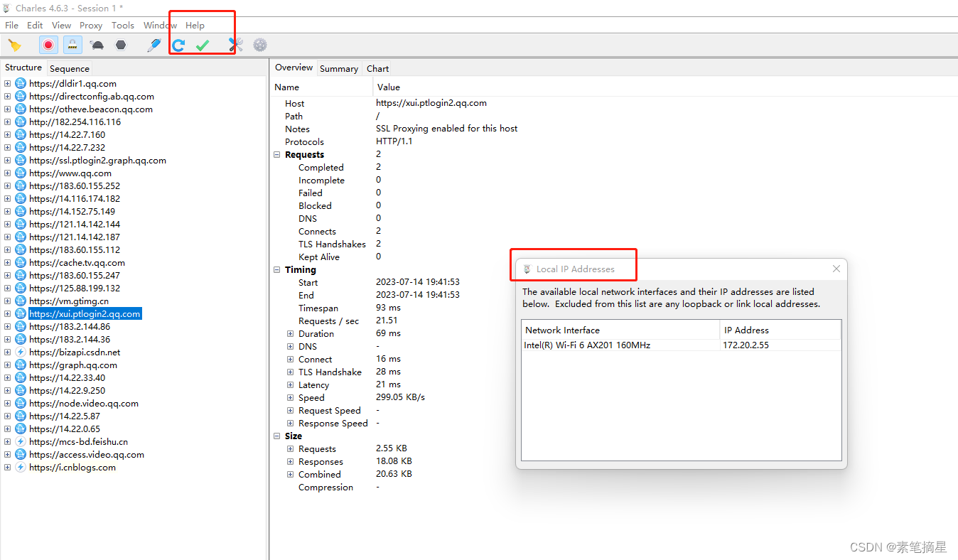Close the Local IP Addresses dialog
Screen dimensions: 958x560
pyautogui.click(x=836, y=269)
